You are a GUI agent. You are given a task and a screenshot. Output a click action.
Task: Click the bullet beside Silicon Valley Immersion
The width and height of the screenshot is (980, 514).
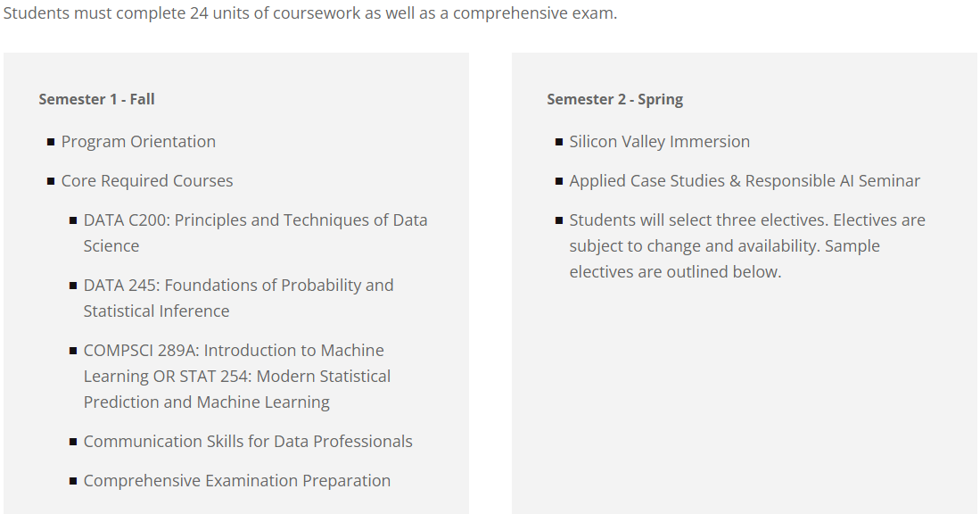point(559,143)
